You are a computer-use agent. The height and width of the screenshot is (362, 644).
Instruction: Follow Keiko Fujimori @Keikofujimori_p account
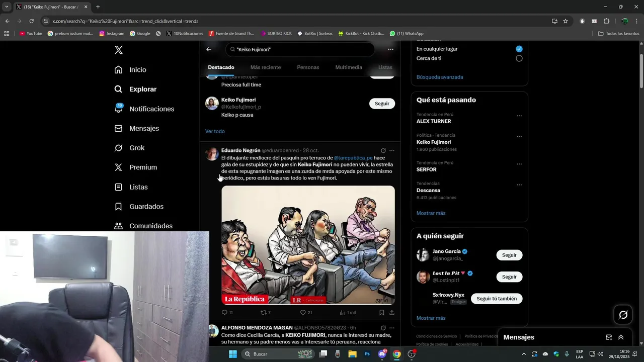pyautogui.click(x=382, y=104)
